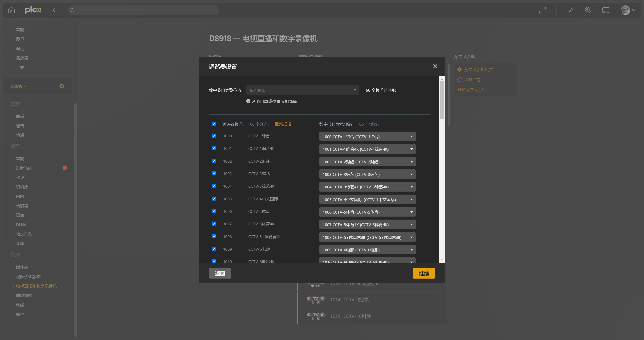Open the 我的指南 guide location dropdown
The width and height of the screenshot is (644, 340).
(302, 90)
